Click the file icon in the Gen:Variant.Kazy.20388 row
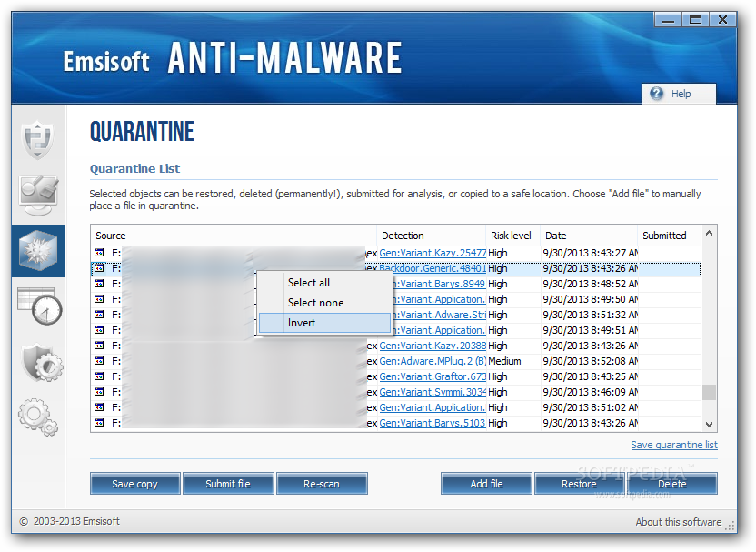This screenshot has height=552, width=756. [99, 345]
